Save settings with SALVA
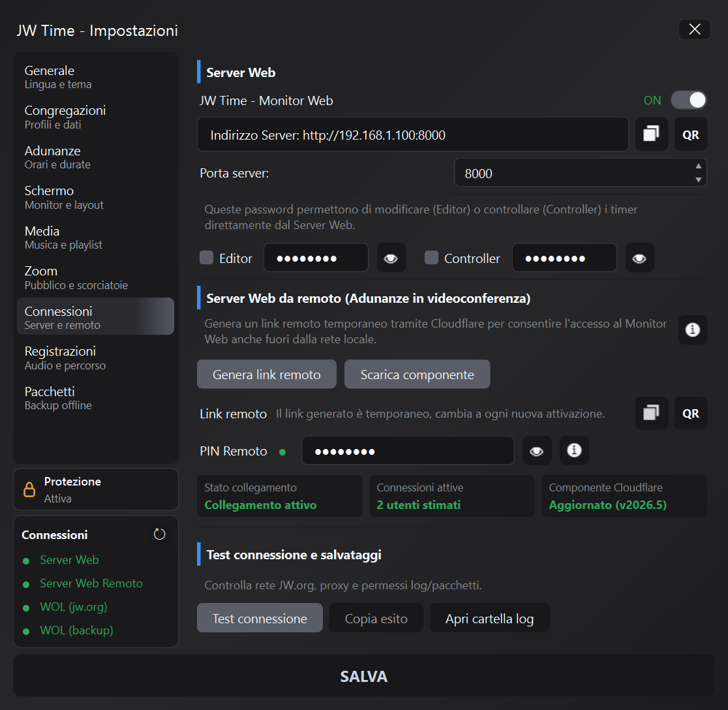Image resolution: width=728 pixels, height=710 pixels. pos(363,675)
